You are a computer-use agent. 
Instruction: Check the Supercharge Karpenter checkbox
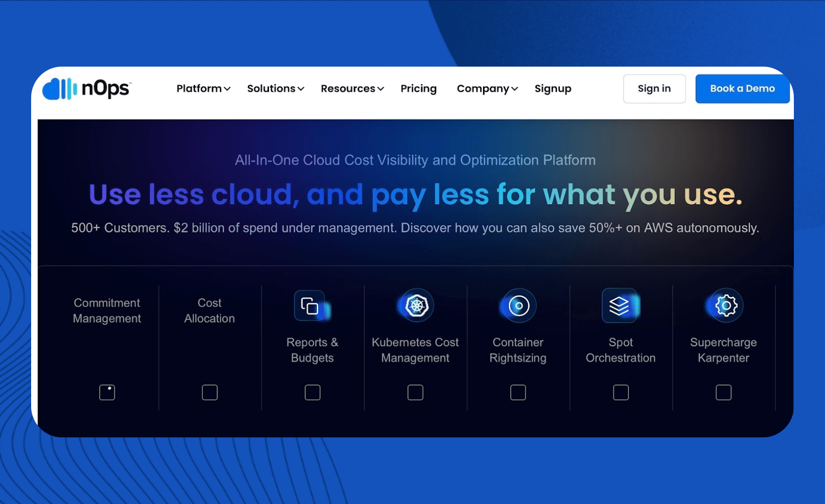(723, 392)
